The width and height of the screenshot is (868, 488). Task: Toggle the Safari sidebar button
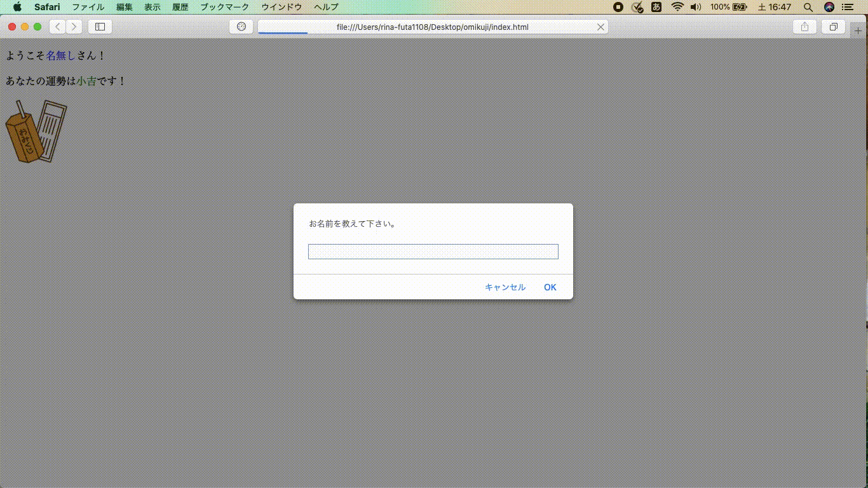(100, 27)
